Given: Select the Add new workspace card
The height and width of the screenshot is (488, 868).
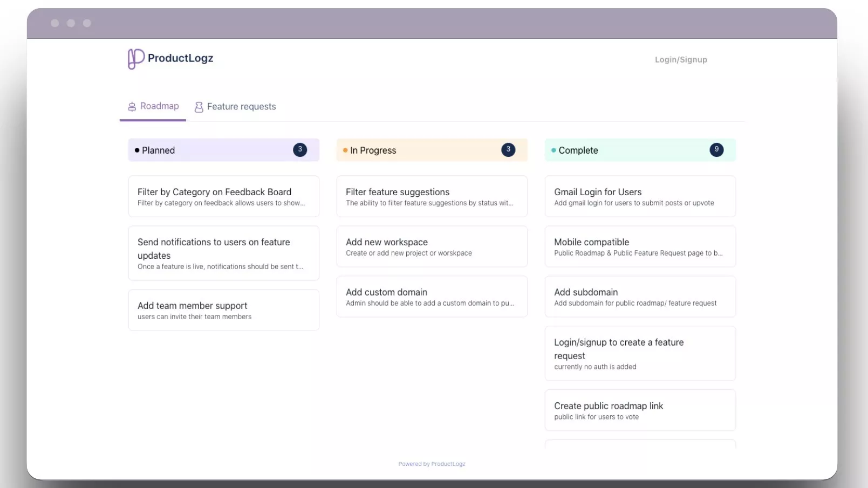Looking at the screenshot, I should click(432, 246).
